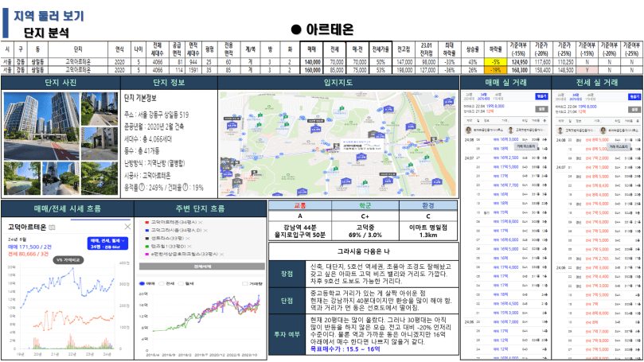Click the dark complex marker beside the map popup
The height and width of the screenshot is (362, 644).
[x=337, y=146]
